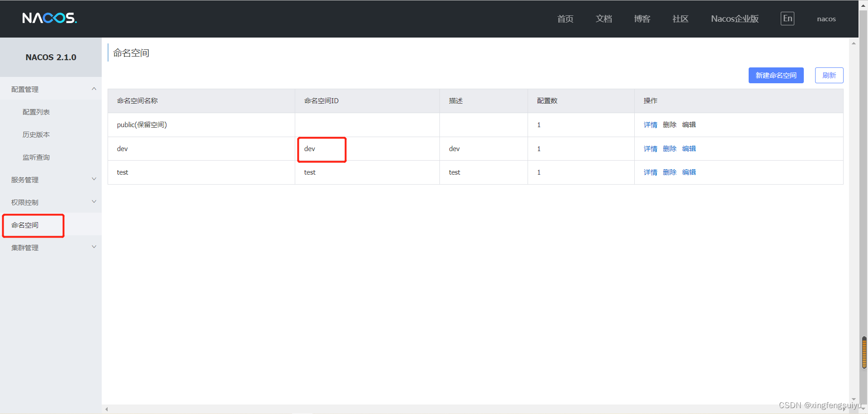
Task: Go to 首页 in the top navigation
Action: 565,19
